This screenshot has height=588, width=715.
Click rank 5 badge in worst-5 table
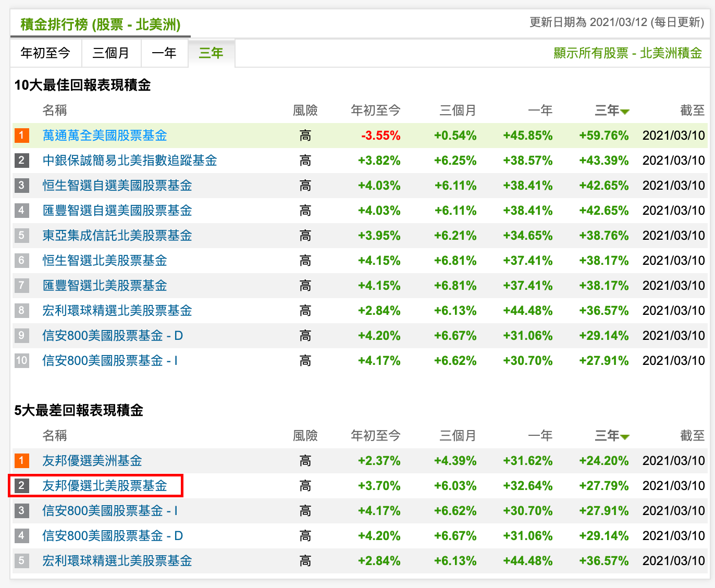click(22, 561)
